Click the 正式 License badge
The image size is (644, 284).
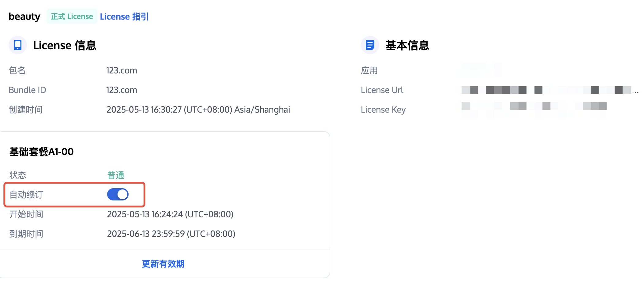tap(72, 16)
